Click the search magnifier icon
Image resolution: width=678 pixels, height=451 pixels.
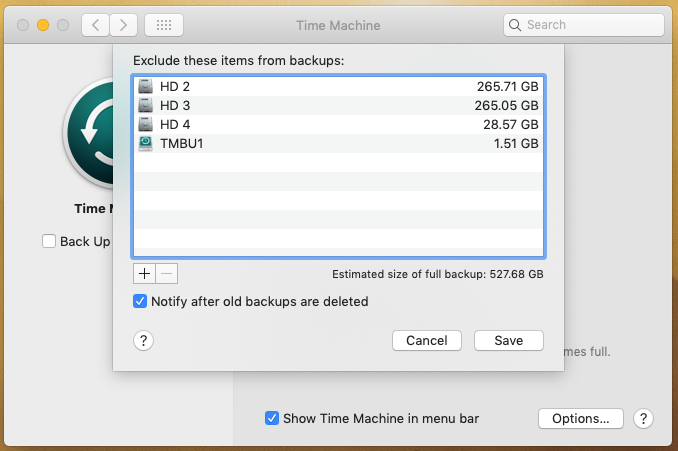click(515, 25)
